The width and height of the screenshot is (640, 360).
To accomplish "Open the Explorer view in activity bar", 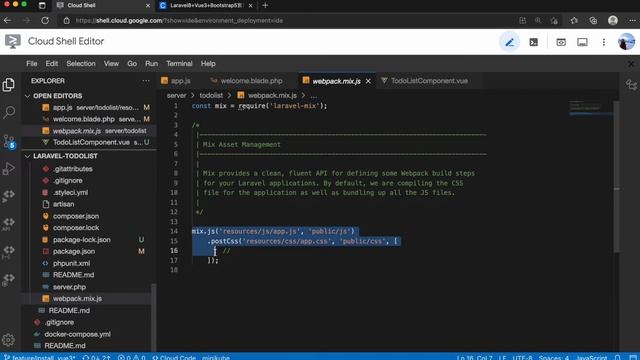I will (x=9, y=84).
